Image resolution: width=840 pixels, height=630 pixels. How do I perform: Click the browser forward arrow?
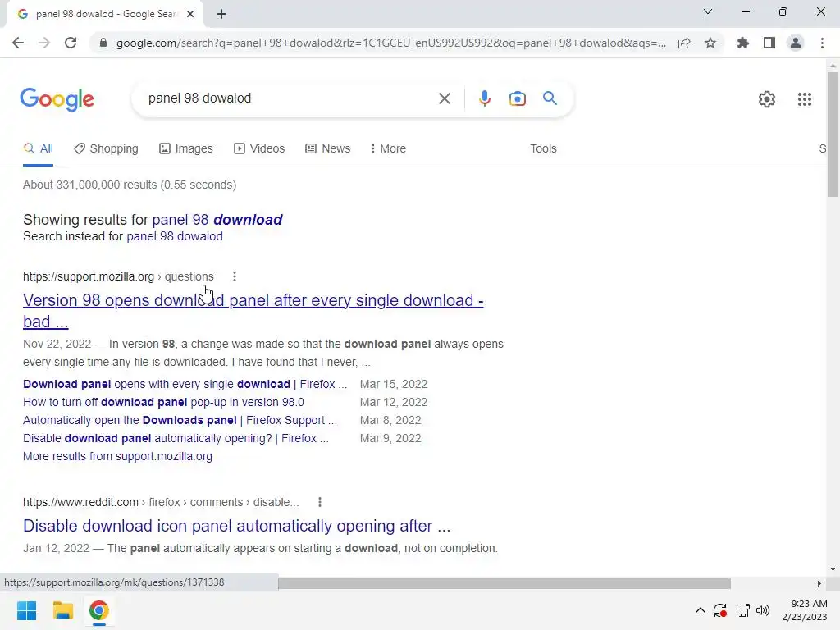pos(44,43)
